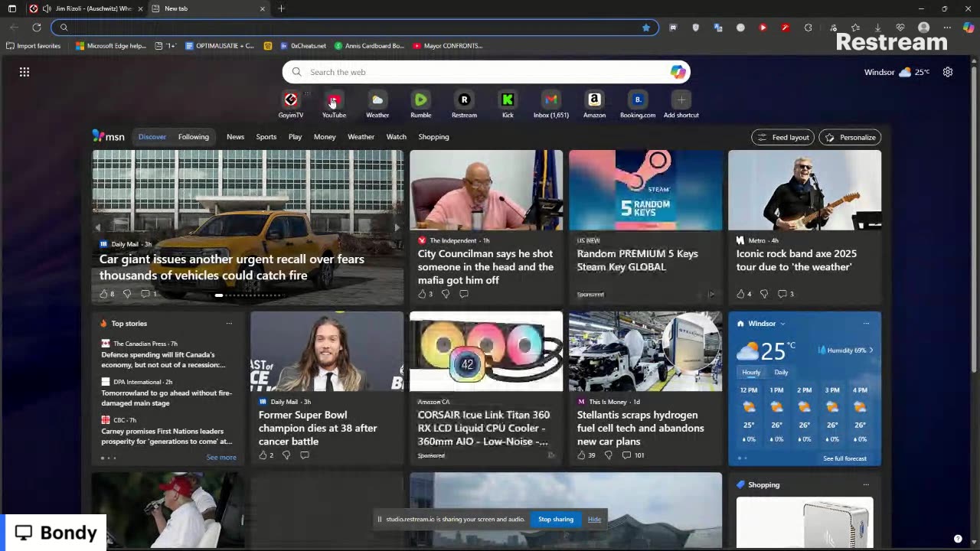Image resolution: width=980 pixels, height=551 pixels.
Task: Open Top stories more options menu
Action: (x=229, y=324)
